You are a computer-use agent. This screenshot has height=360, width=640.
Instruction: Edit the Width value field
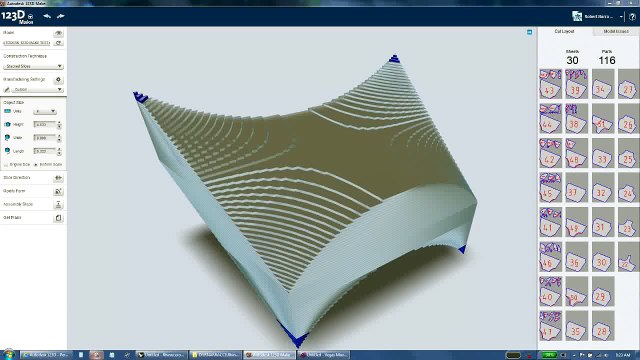tap(45, 138)
